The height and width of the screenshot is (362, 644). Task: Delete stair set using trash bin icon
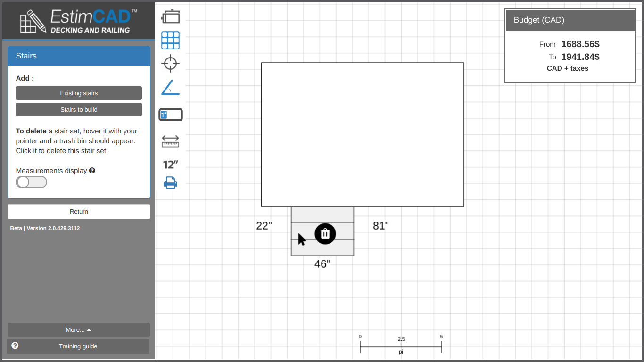pos(325,233)
